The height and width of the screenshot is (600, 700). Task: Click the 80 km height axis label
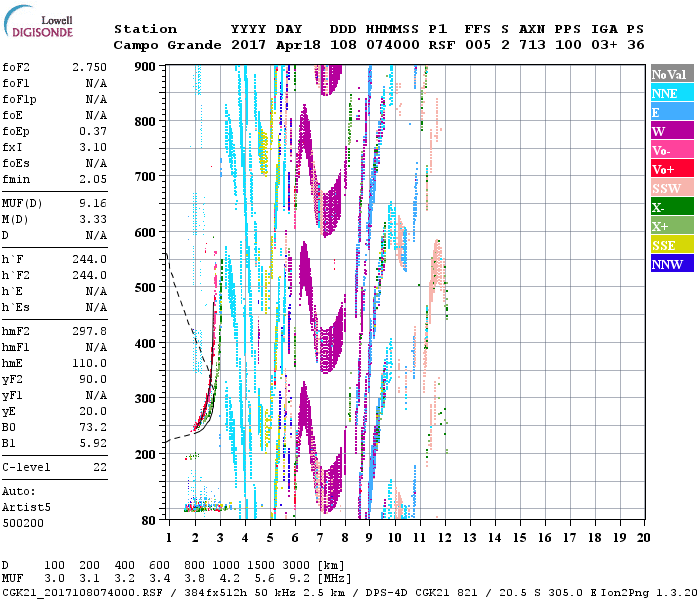(148, 521)
